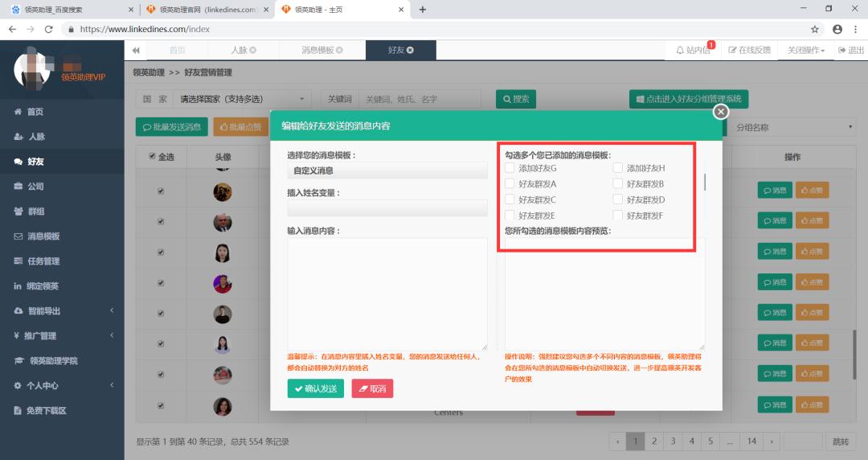Screen dimensions: 868x460
Task: Click 退出 to log out
Action: (x=851, y=51)
